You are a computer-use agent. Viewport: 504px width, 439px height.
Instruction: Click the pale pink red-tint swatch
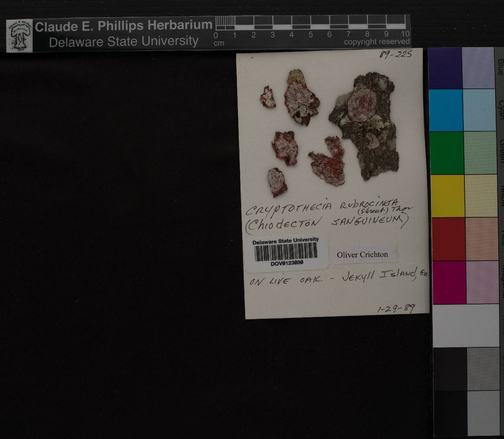pyautogui.click(x=482, y=239)
